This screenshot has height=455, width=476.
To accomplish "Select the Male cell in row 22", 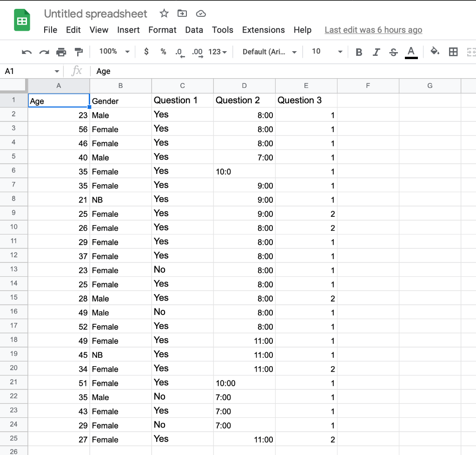I will coord(120,397).
